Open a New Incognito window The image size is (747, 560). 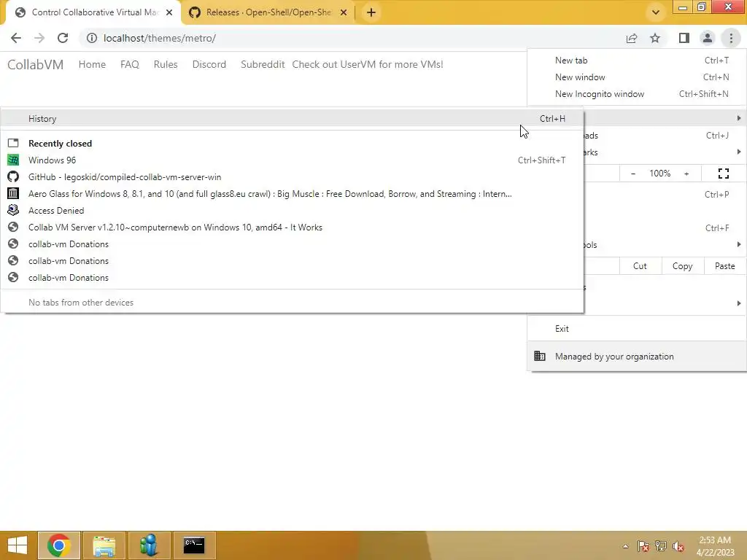click(x=637, y=94)
